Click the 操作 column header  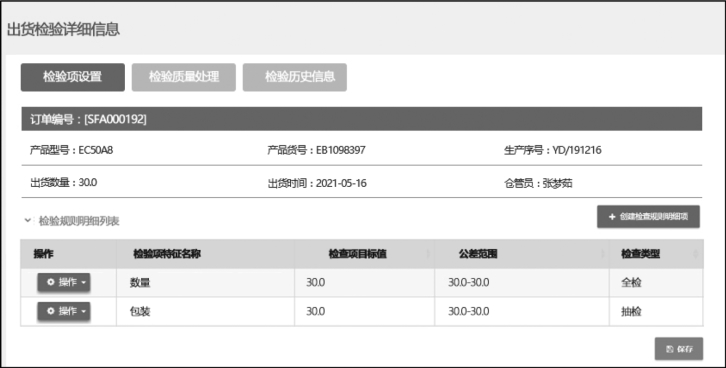pyautogui.click(x=69, y=254)
